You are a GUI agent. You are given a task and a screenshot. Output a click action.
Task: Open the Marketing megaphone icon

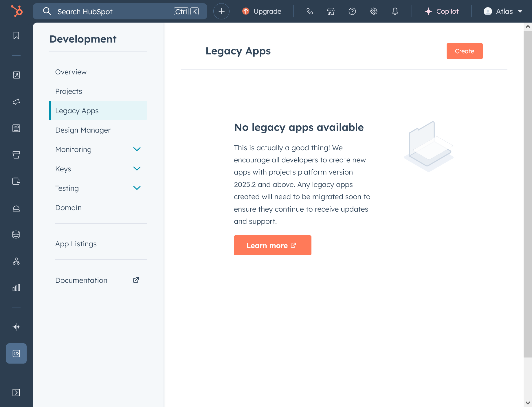16,102
